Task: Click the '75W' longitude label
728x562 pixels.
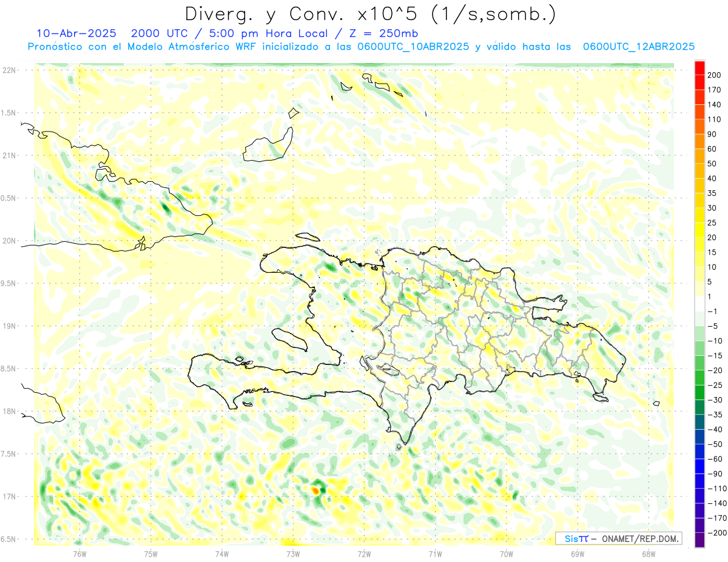Action: (x=151, y=554)
